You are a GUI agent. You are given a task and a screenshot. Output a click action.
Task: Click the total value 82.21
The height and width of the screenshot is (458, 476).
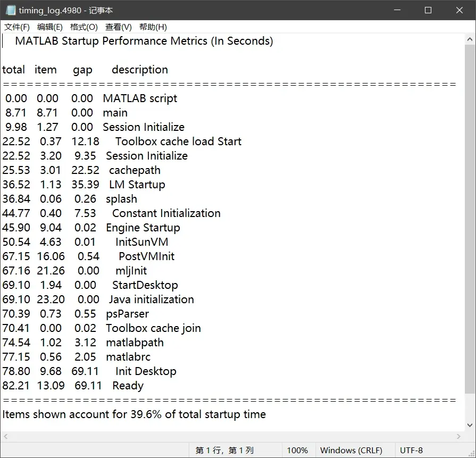coord(16,386)
